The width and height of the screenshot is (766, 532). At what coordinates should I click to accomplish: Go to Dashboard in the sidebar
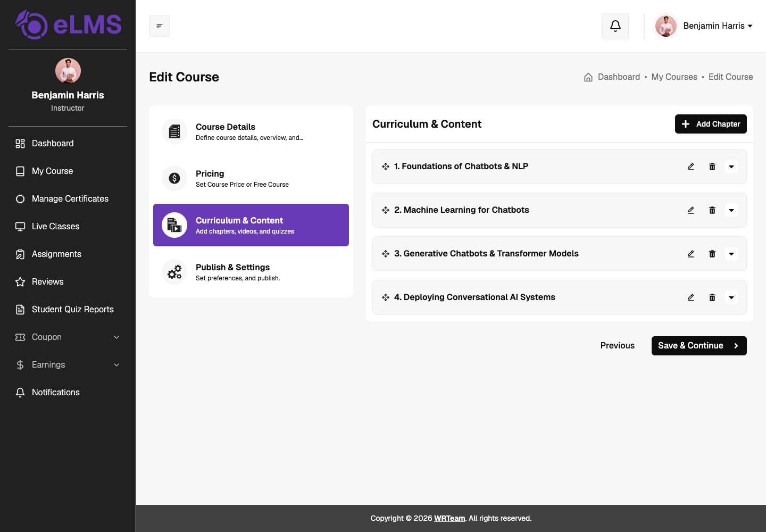68,144
